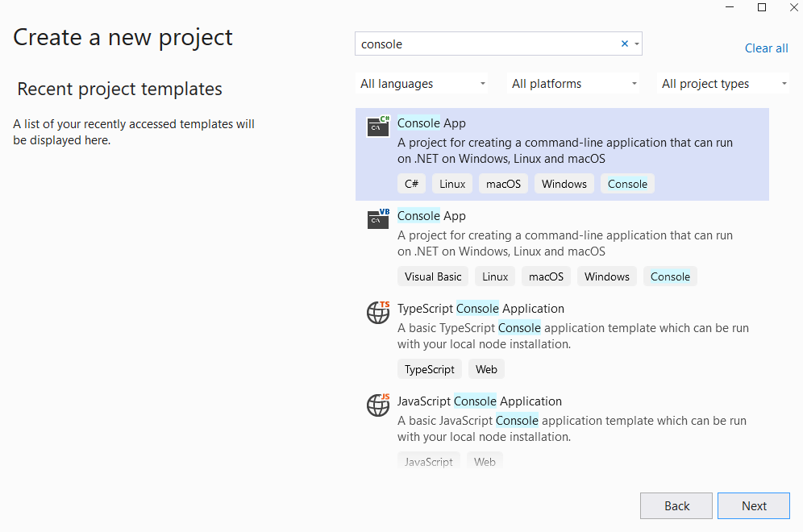Click the TypeScript tag below the TypeScript template
803x532 pixels.
coord(429,368)
